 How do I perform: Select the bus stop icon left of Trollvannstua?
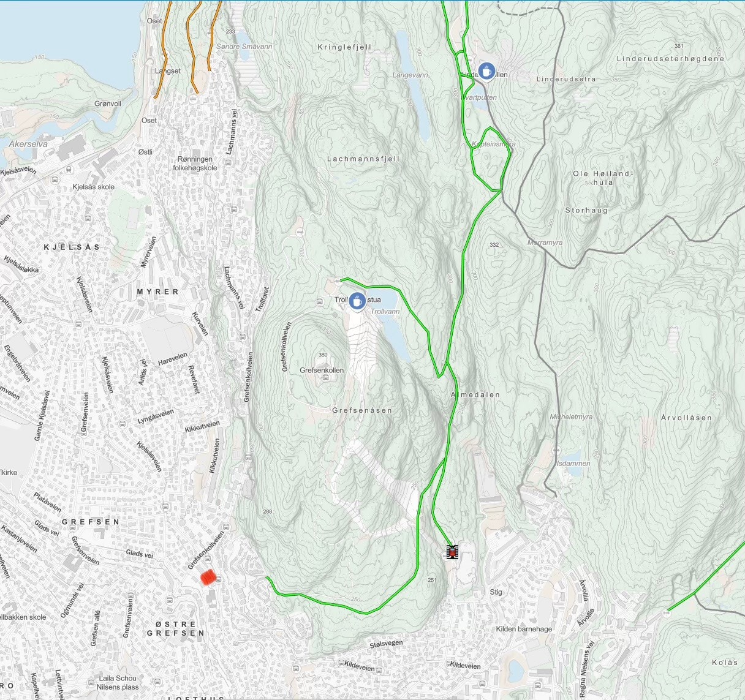pyautogui.click(x=320, y=301)
